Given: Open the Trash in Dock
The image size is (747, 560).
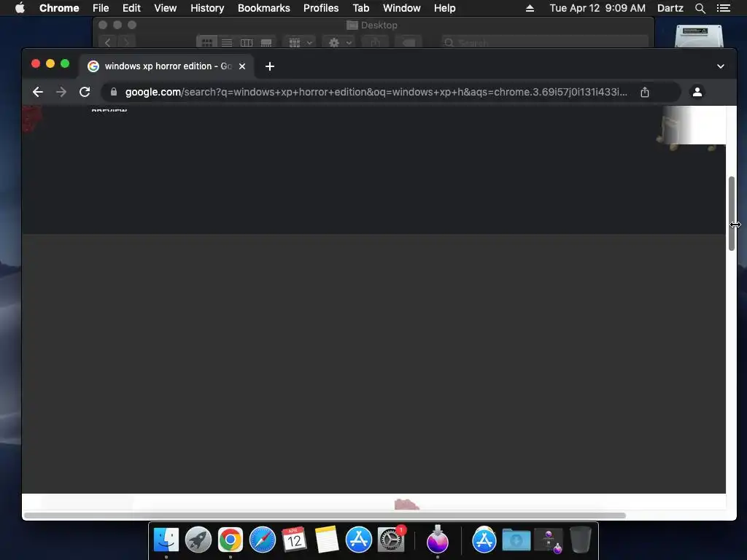Looking at the screenshot, I should click(580, 540).
